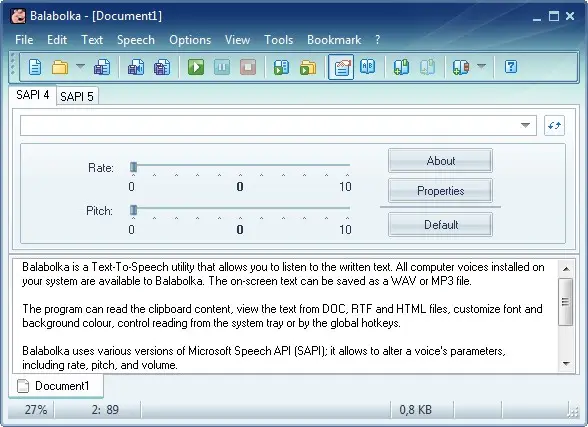This screenshot has height=427, width=588.
Task: Switch to the SAPI 5 tab
Action: [76, 96]
